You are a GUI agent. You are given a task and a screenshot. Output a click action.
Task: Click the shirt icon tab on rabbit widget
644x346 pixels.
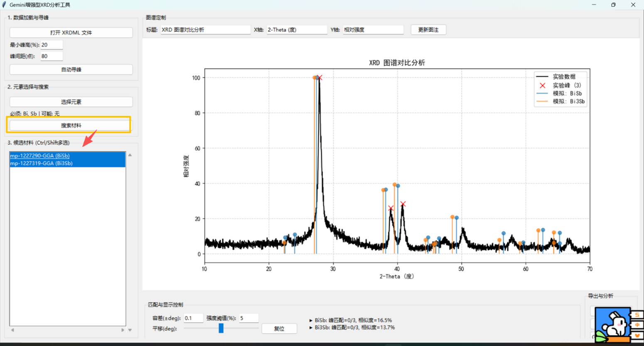tap(637, 335)
